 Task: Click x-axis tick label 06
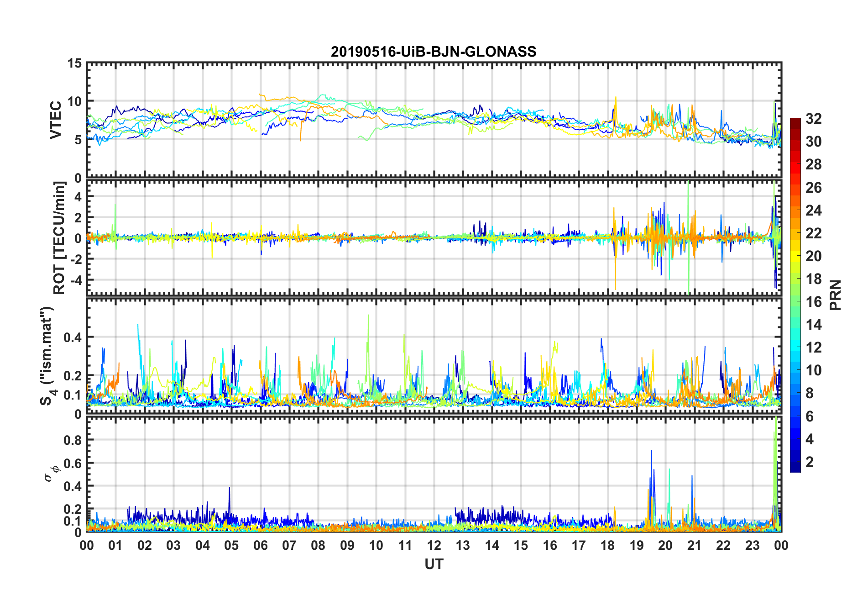(x=261, y=545)
